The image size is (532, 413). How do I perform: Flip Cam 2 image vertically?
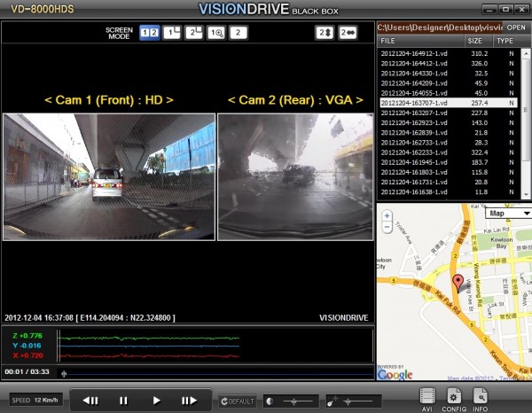pyautogui.click(x=326, y=33)
